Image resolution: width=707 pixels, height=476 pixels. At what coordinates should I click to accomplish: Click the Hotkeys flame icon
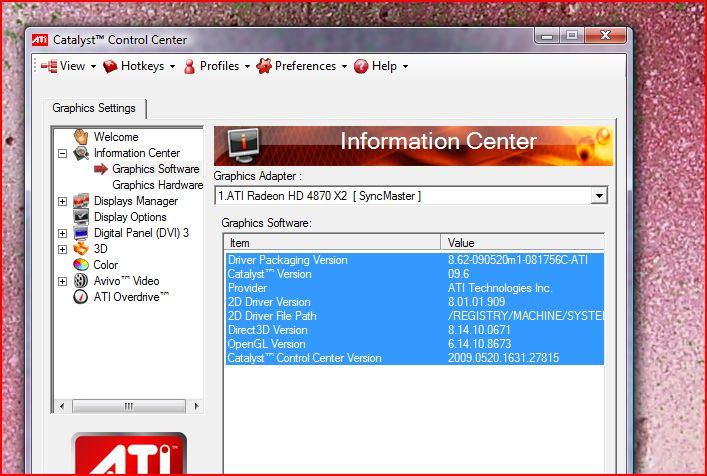coord(110,66)
